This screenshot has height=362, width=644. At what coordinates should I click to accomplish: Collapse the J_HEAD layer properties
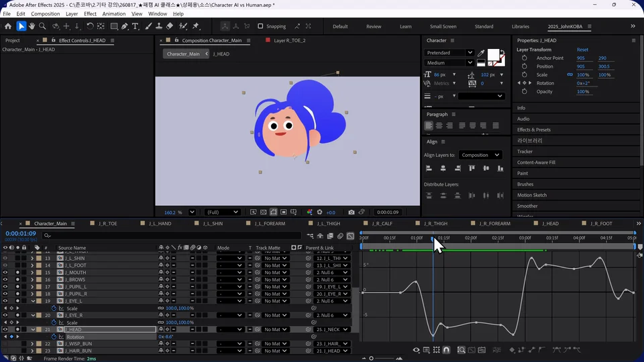pyautogui.click(x=33, y=330)
